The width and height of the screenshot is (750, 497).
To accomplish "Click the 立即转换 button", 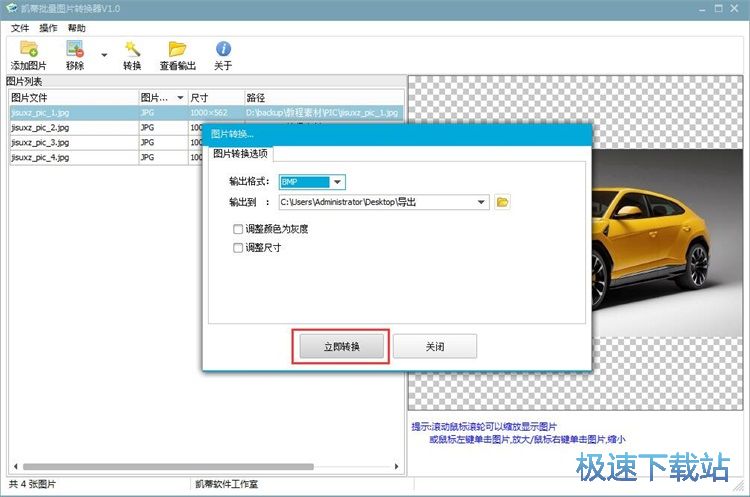I will [342, 346].
